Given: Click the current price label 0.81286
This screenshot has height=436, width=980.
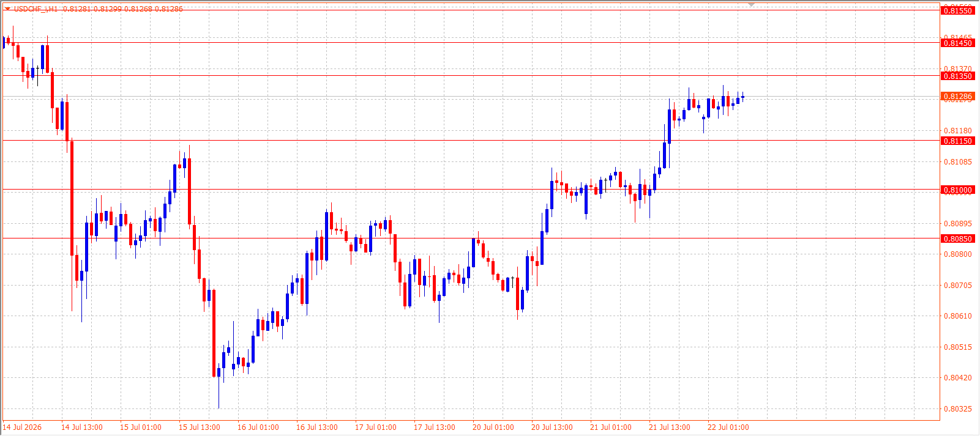Looking at the screenshot, I should pyautogui.click(x=957, y=97).
